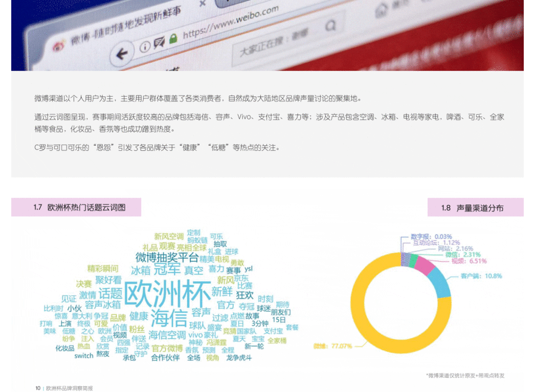Screen dimensions: 535x392
Task: Click the word 话题 in the word cloud
Action: (x=110, y=293)
